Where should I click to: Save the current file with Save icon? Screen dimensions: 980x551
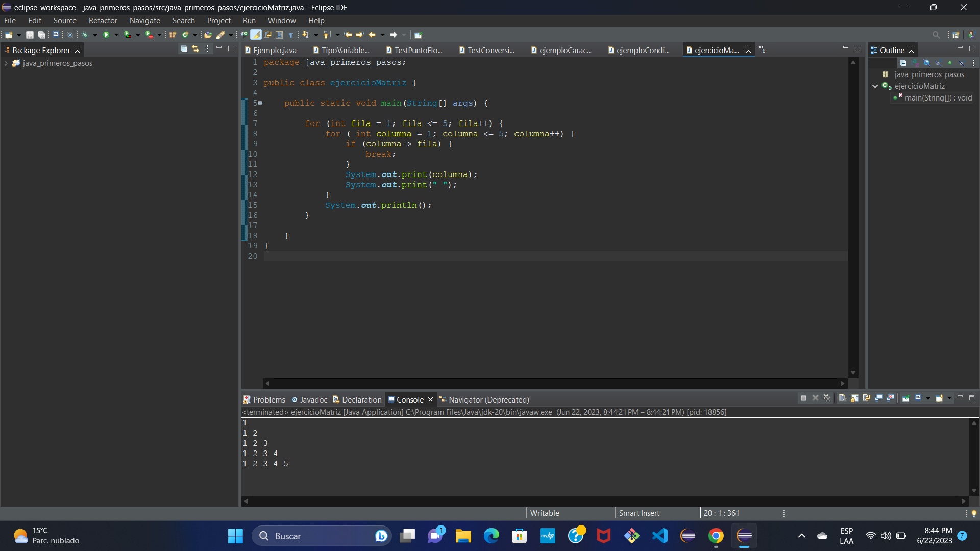[x=30, y=35]
